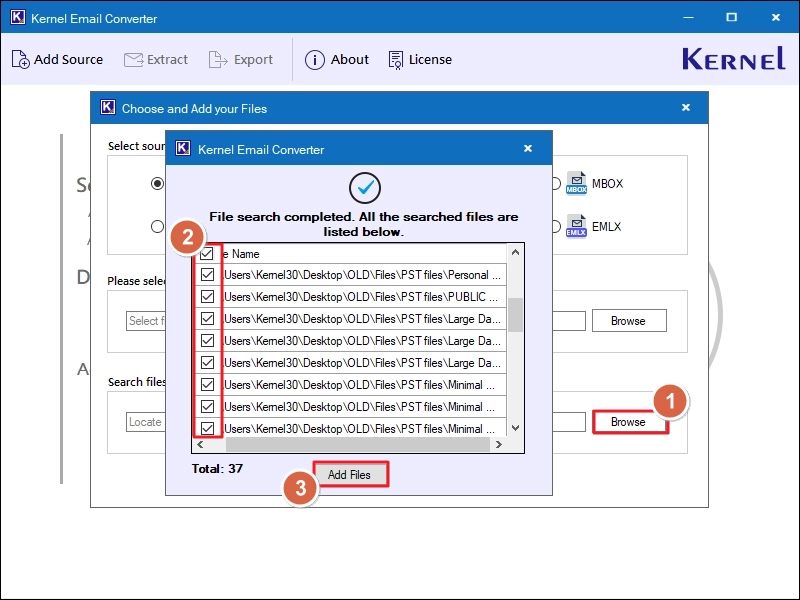
Task: Select the top-left selected source radio button
Action: click(x=157, y=183)
